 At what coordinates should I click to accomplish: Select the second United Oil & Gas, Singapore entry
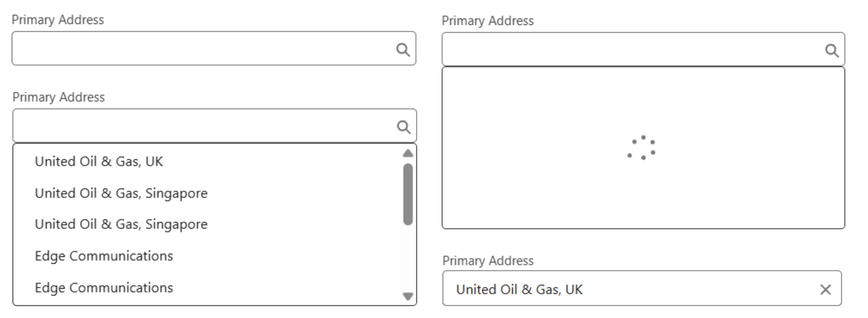tap(121, 224)
